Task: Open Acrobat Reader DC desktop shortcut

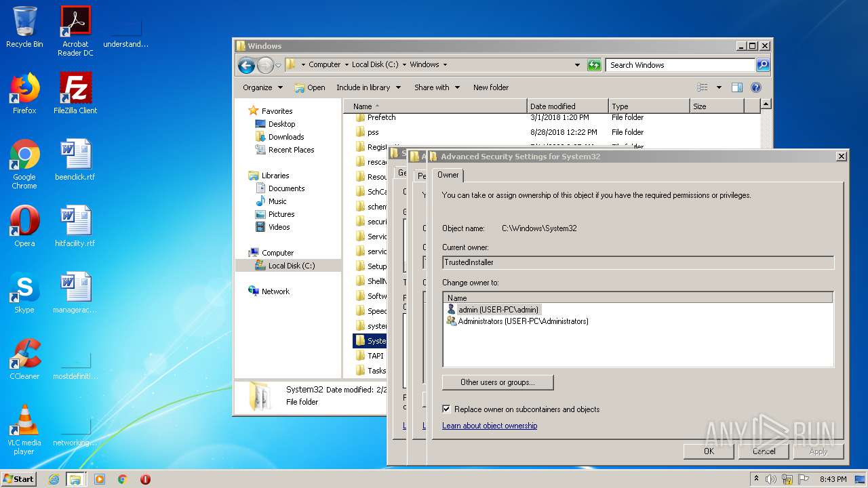Action: 75,31
